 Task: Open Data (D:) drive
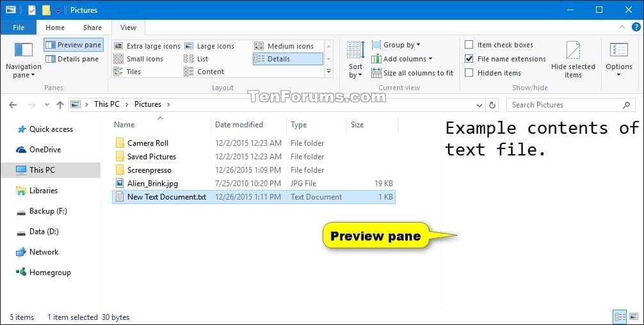(x=38, y=232)
